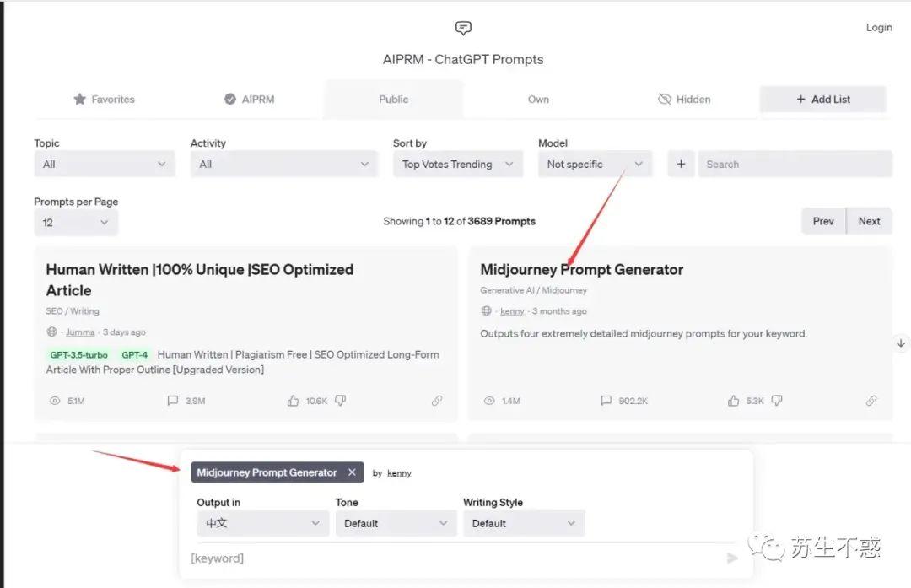Downvote the Human Written SEO article prompt
Viewport: 911px width, 588px height.
click(x=341, y=401)
